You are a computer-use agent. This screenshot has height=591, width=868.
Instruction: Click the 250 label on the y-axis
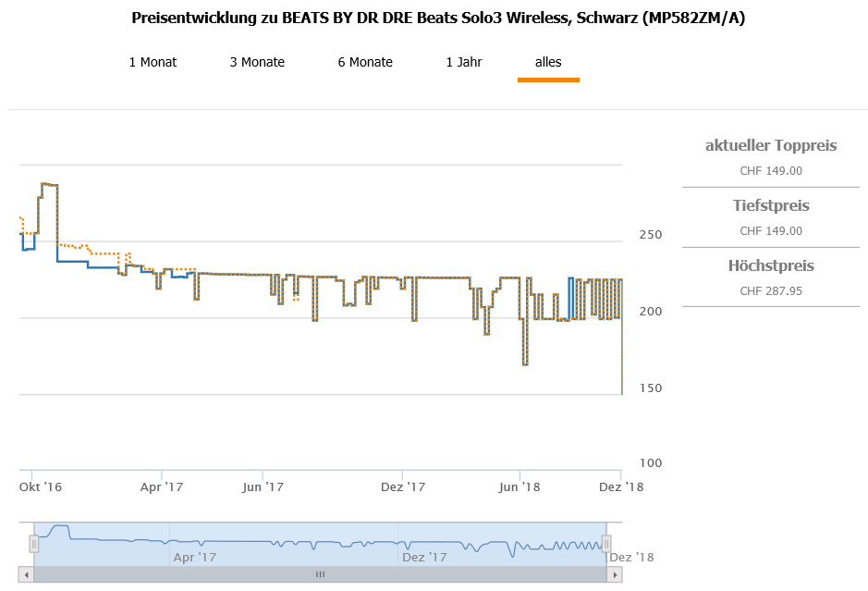pos(650,235)
